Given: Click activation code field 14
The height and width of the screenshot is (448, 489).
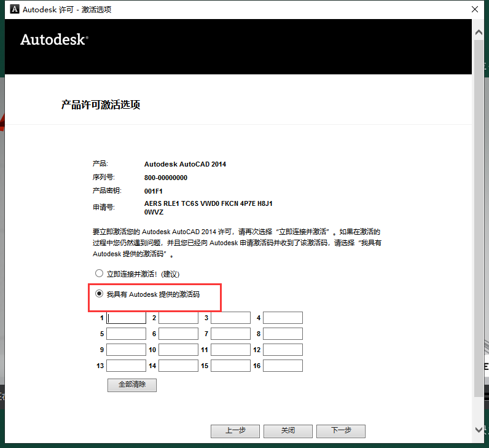Looking at the screenshot, I should pos(178,366).
